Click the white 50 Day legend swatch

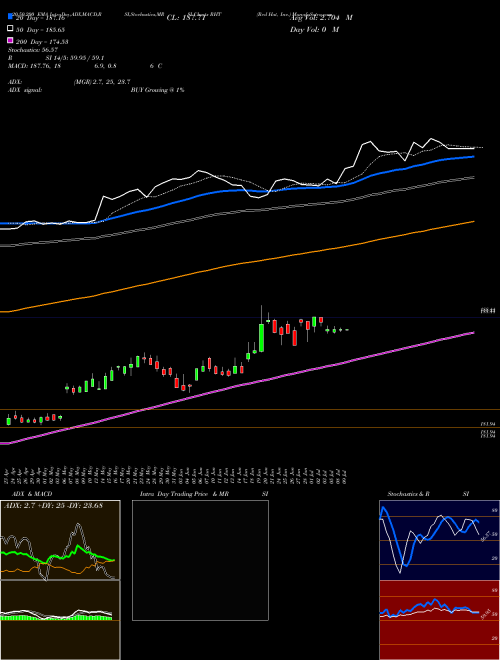(10, 29)
